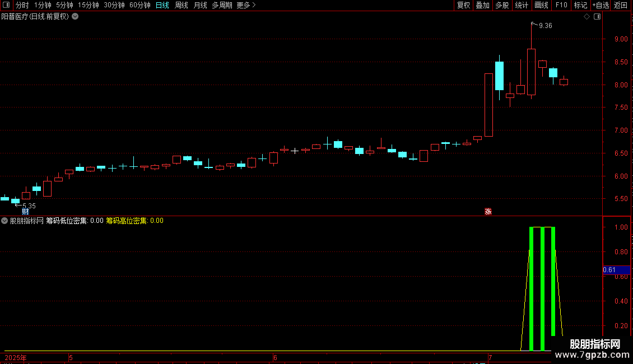Click the 叠加 overlay button
633x364 pixels.
click(x=482, y=5)
